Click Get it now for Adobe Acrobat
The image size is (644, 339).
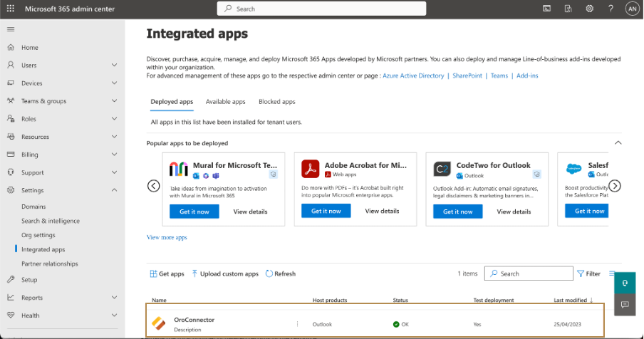[326, 212]
